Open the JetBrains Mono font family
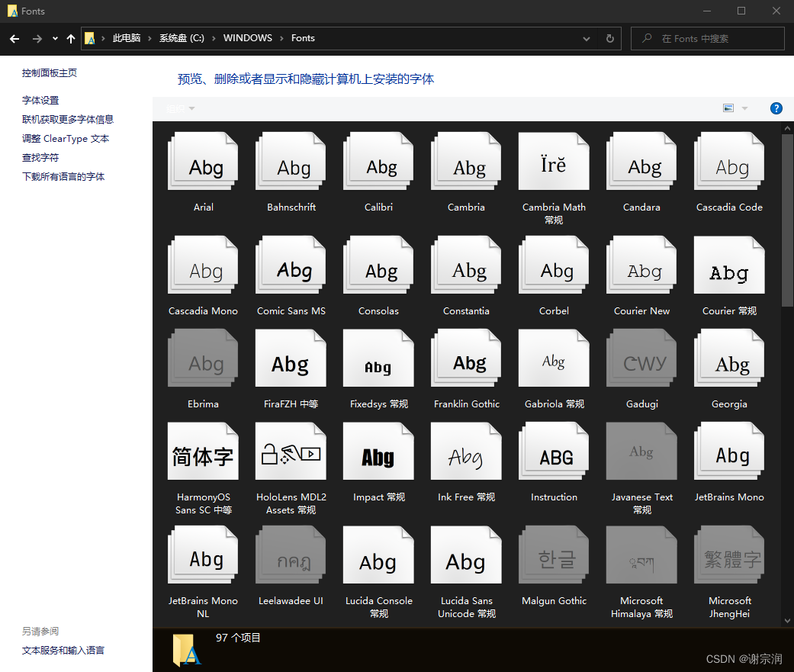This screenshot has width=794, height=672. click(x=729, y=451)
